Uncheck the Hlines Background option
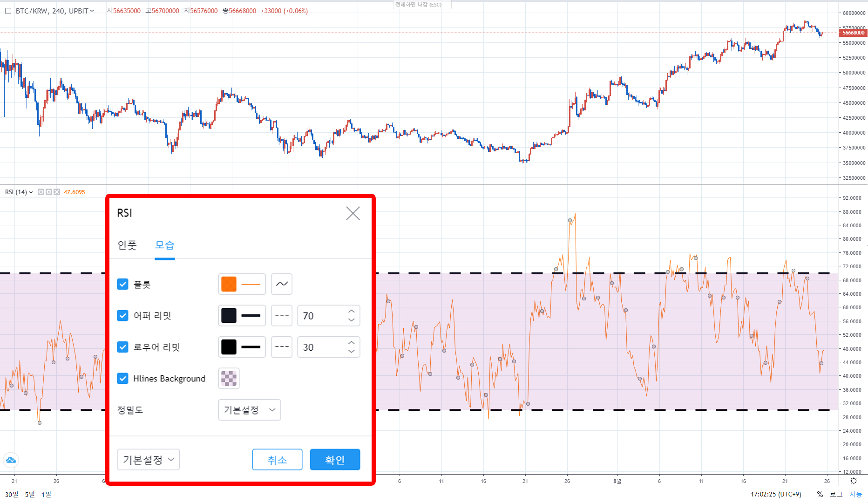 (122, 379)
